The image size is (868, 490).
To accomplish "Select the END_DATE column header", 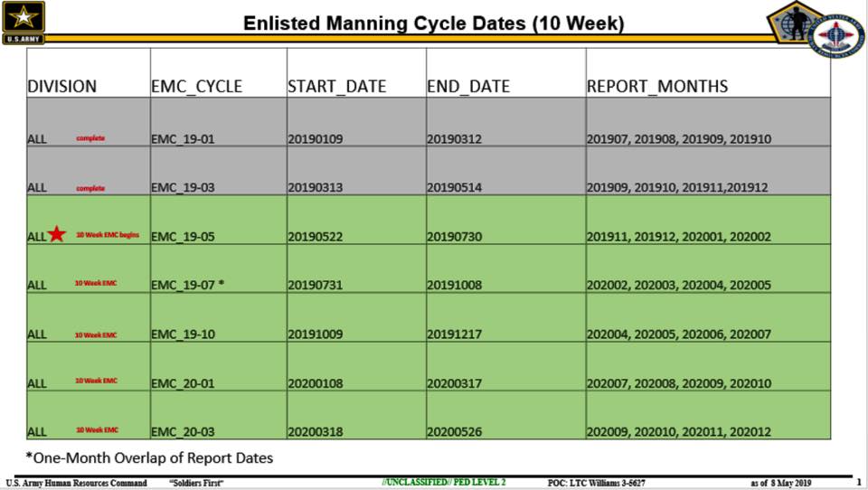I will coord(468,87).
